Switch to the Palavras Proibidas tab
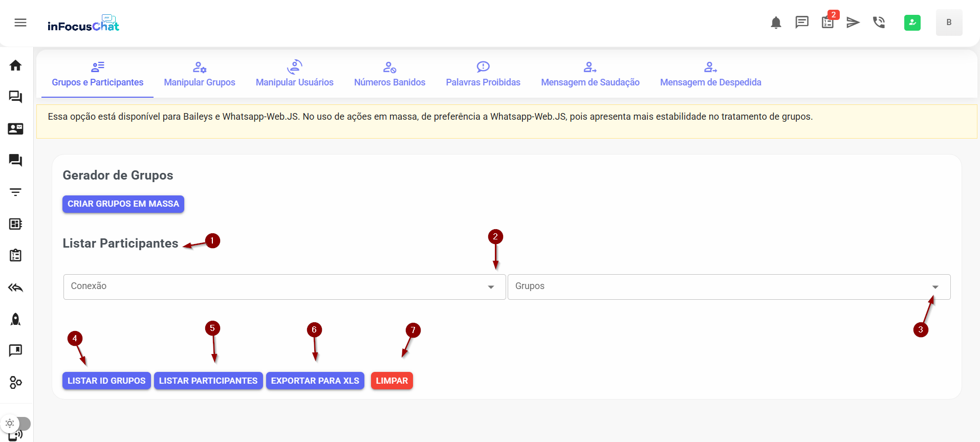The image size is (980, 442). pyautogui.click(x=483, y=74)
